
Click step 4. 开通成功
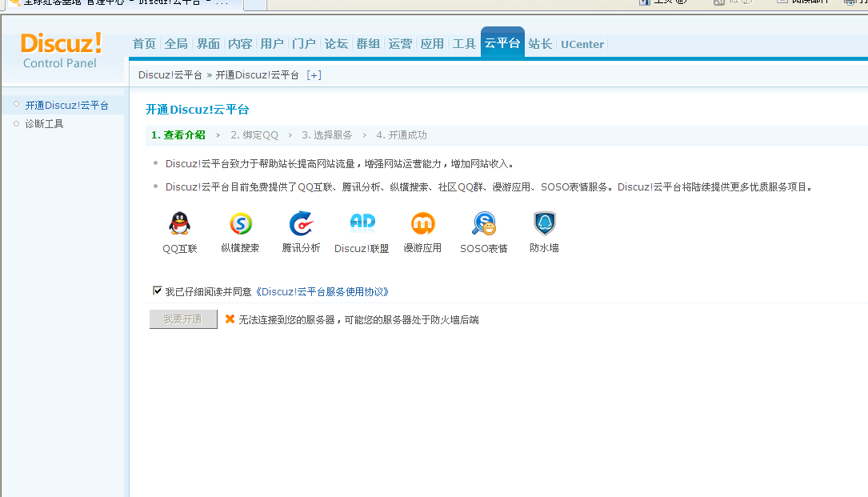(402, 134)
